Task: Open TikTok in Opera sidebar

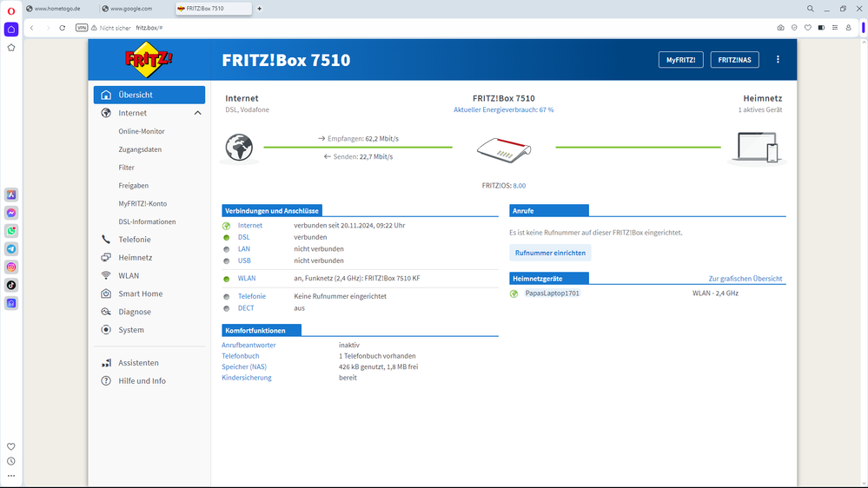Action: click(x=11, y=285)
